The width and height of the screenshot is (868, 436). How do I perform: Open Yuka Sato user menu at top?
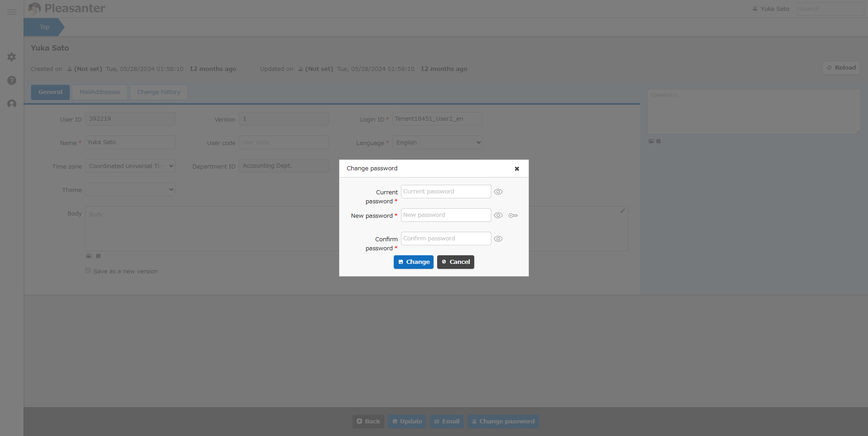tap(771, 9)
